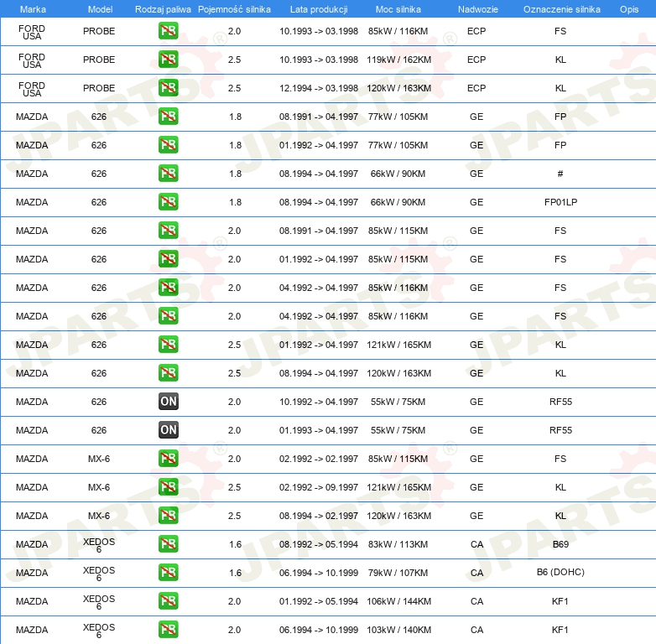Click ECP body code in Probe 2.0 row
This screenshot has height=644, width=656.
pos(476,31)
